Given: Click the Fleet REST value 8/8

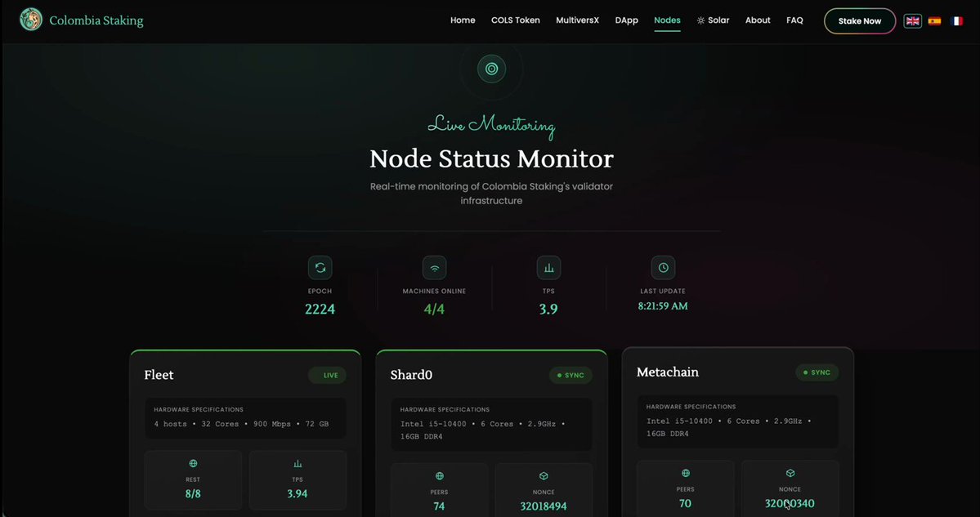Looking at the screenshot, I should 193,494.
